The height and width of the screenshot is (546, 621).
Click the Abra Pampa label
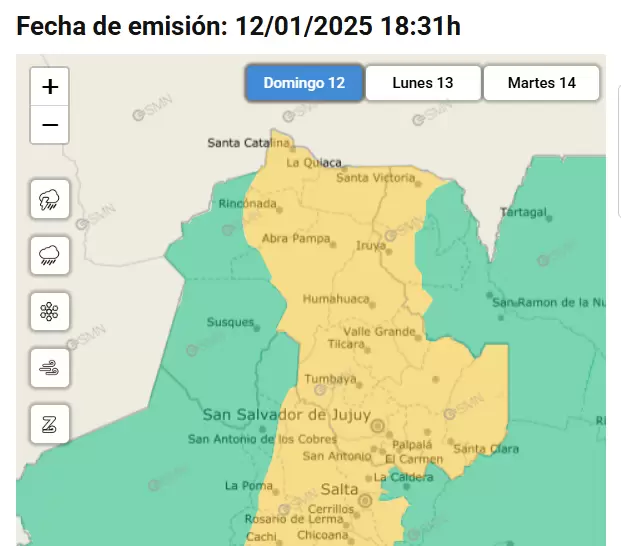coord(296,238)
